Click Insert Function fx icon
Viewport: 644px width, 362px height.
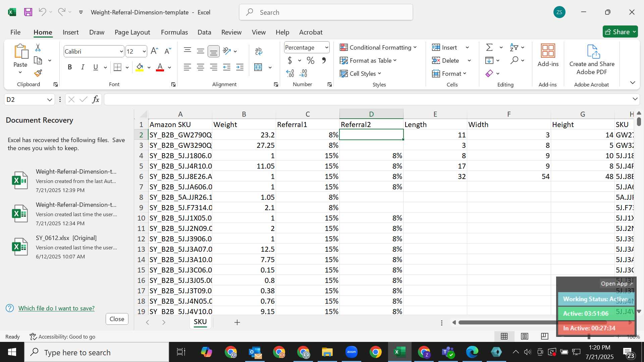96,100
